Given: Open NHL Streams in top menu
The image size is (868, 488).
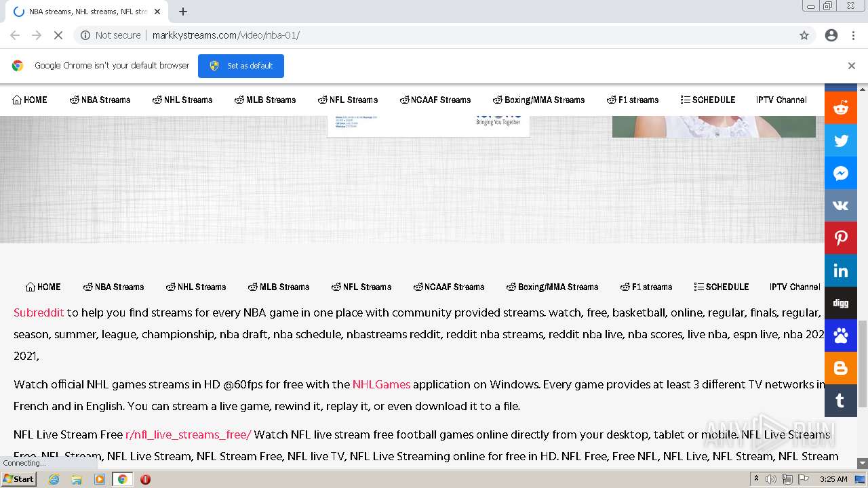Looking at the screenshot, I should (x=182, y=100).
